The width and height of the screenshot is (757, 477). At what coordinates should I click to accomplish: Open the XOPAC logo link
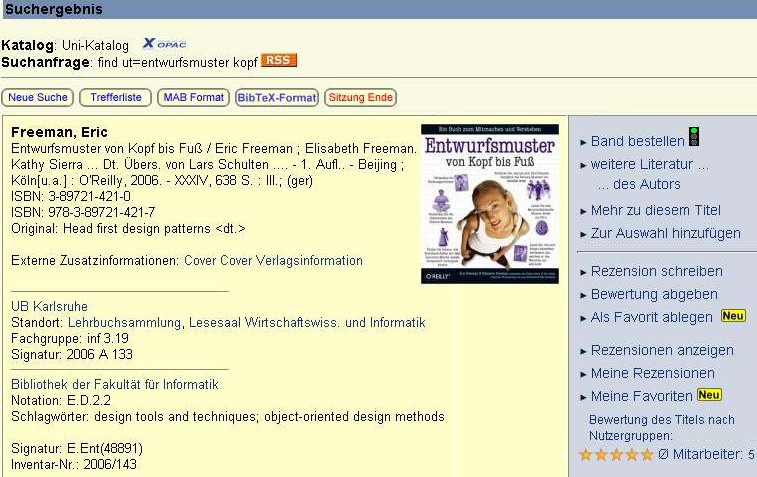(164, 44)
